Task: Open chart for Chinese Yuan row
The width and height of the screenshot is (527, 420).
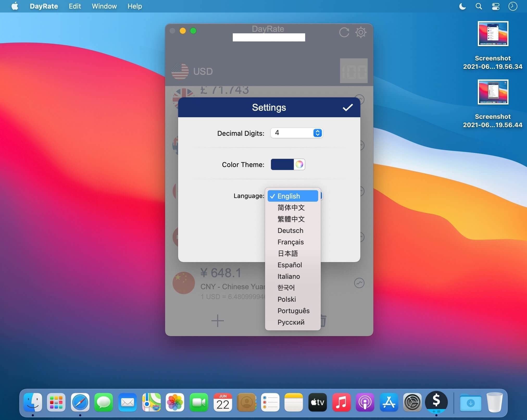Action: tap(359, 283)
